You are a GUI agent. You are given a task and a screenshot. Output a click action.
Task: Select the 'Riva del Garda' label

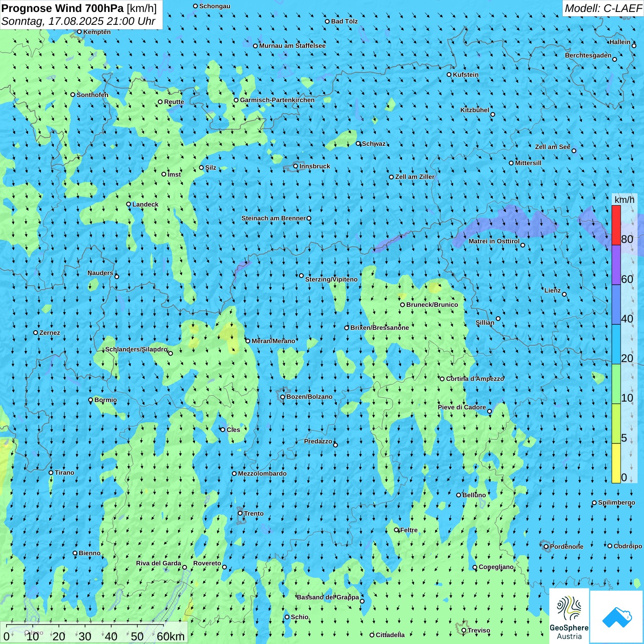[159, 563]
